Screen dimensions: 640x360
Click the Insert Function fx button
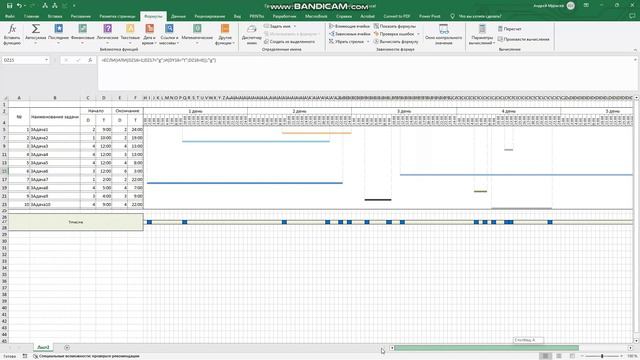tap(12, 35)
